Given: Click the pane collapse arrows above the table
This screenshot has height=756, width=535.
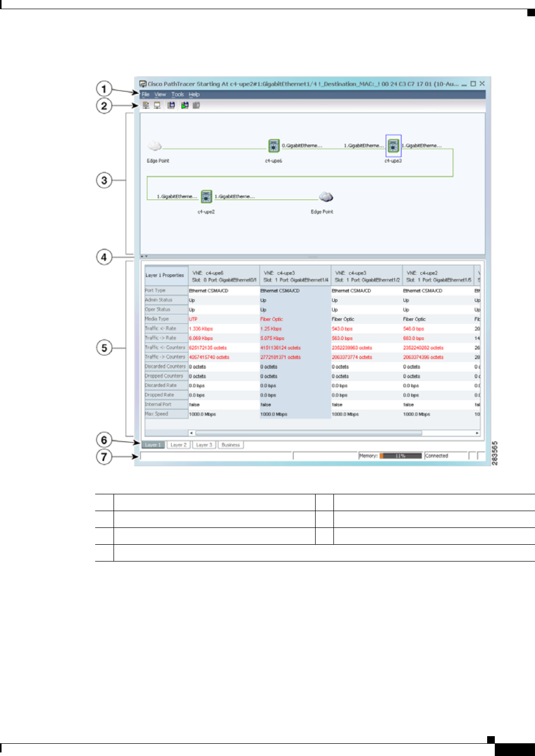Looking at the screenshot, I should tap(145, 257).
